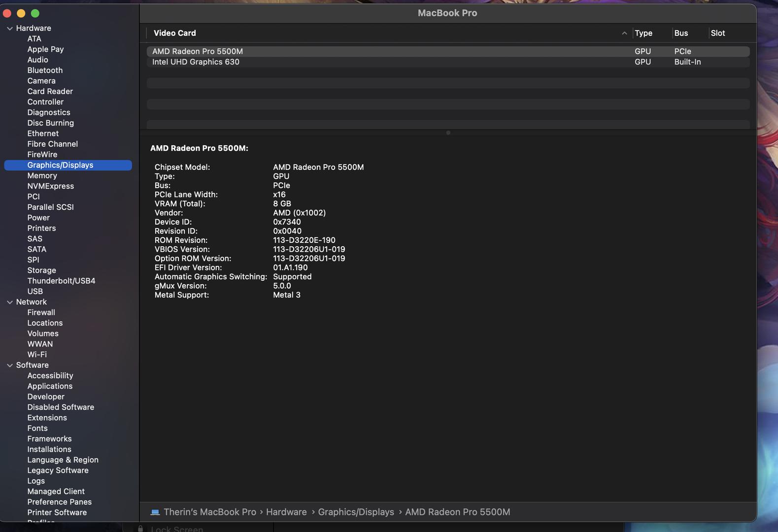Select Apple Pay in the sidebar
The height and width of the screenshot is (532, 778).
pos(45,49)
